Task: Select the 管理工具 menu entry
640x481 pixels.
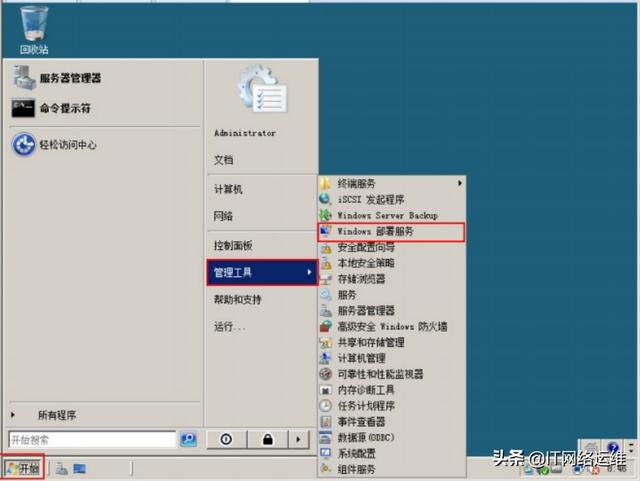Action: (262, 272)
